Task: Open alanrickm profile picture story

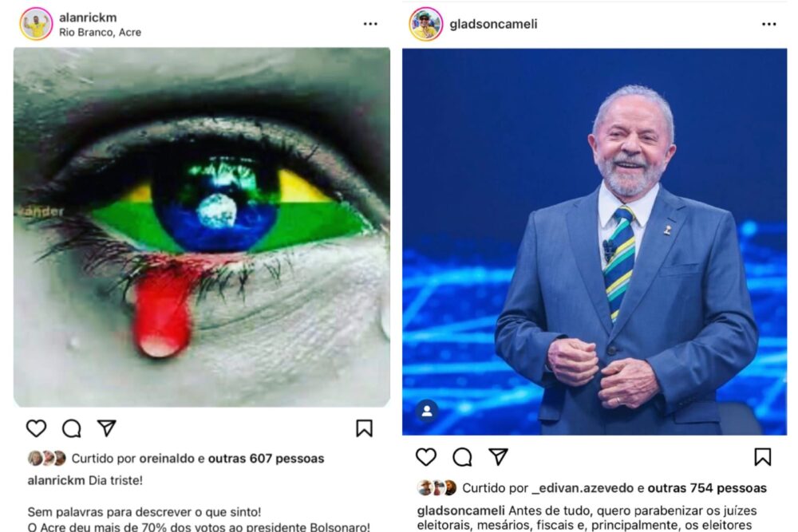Action: click(x=36, y=23)
